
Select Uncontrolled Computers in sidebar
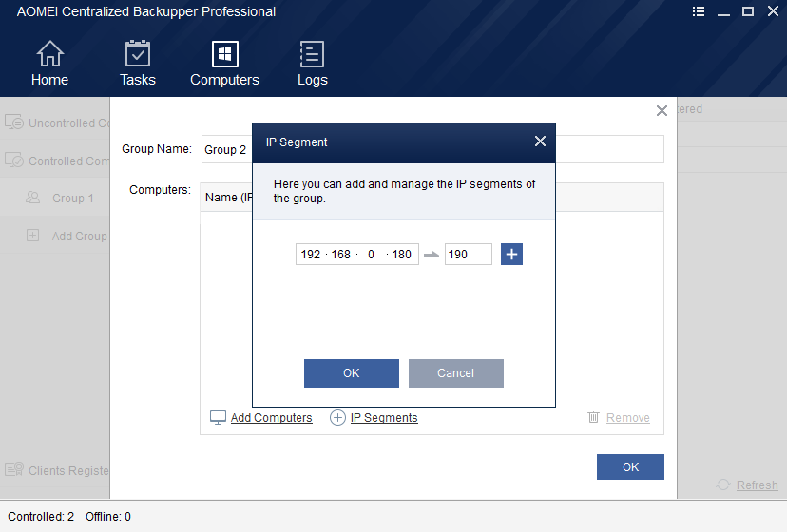point(55,123)
